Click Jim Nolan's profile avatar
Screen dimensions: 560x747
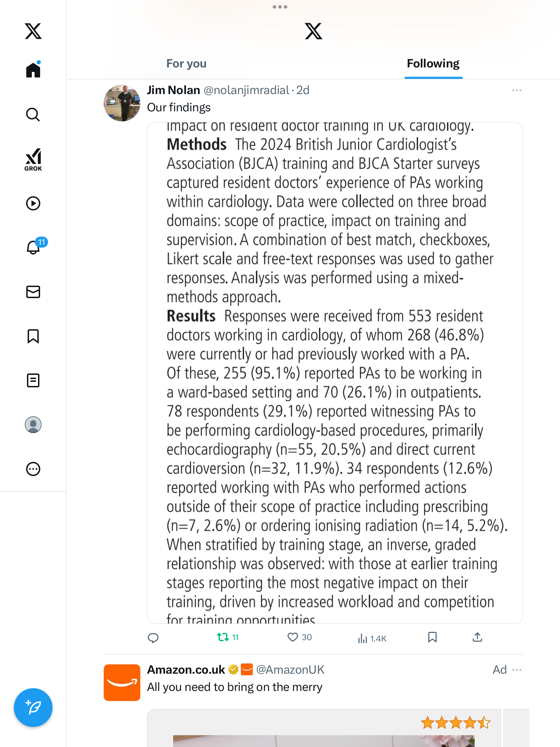point(122,103)
